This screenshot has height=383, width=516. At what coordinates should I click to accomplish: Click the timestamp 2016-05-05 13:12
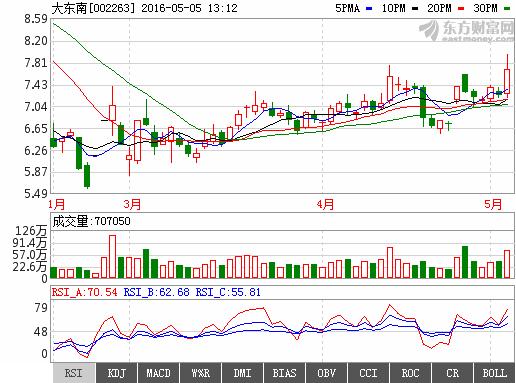click(189, 8)
